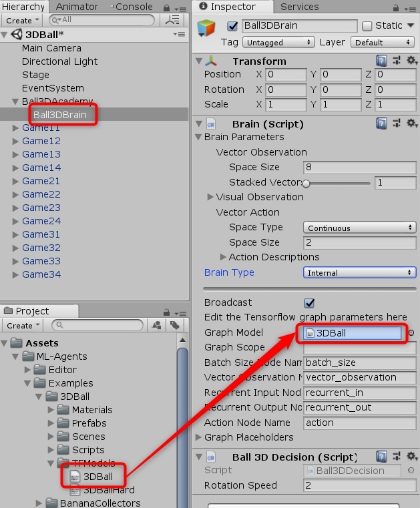Open the Inspector panel options menu

pos(410,9)
